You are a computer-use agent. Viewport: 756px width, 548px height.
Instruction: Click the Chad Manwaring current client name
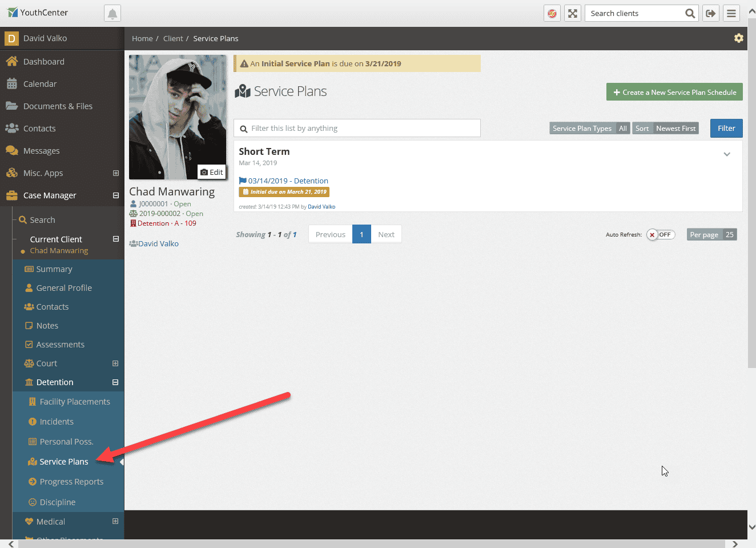click(x=59, y=251)
